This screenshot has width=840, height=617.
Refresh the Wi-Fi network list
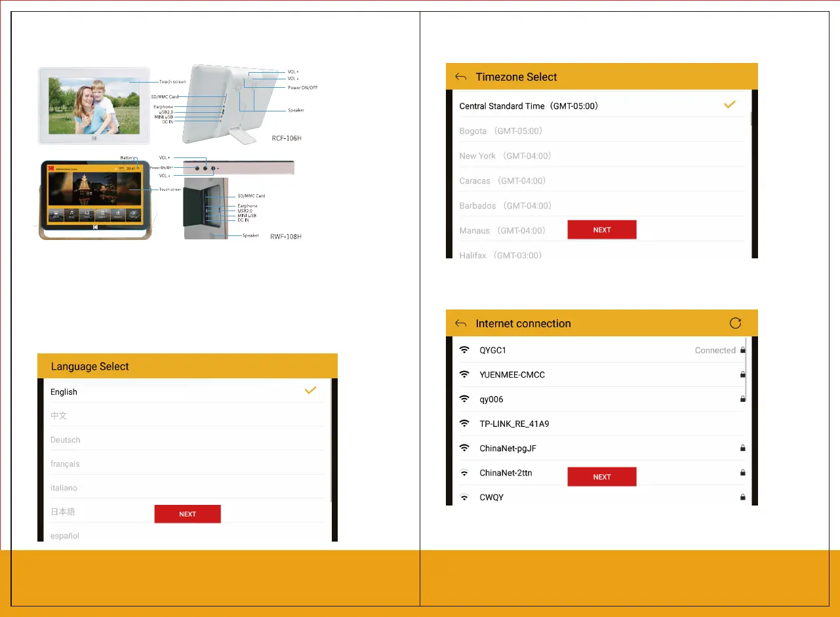click(x=735, y=323)
